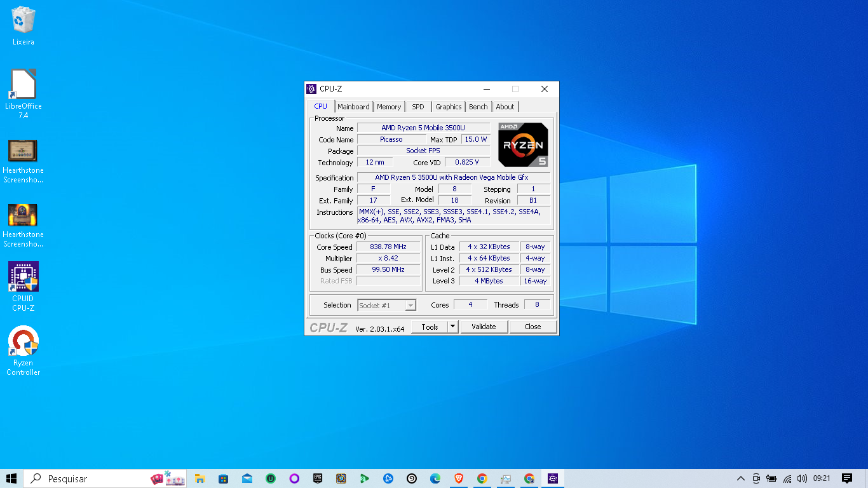Click the 99.50 MHz bus speed value
868x488 pixels.
coord(388,269)
